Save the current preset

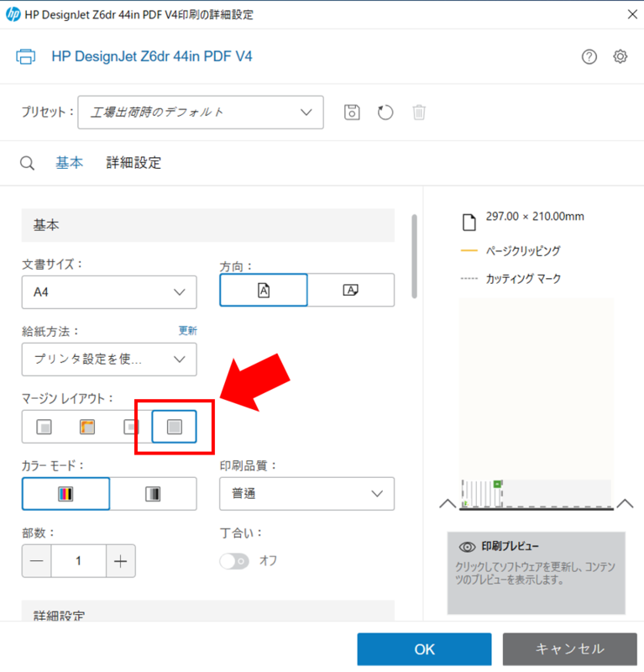coord(352,113)
